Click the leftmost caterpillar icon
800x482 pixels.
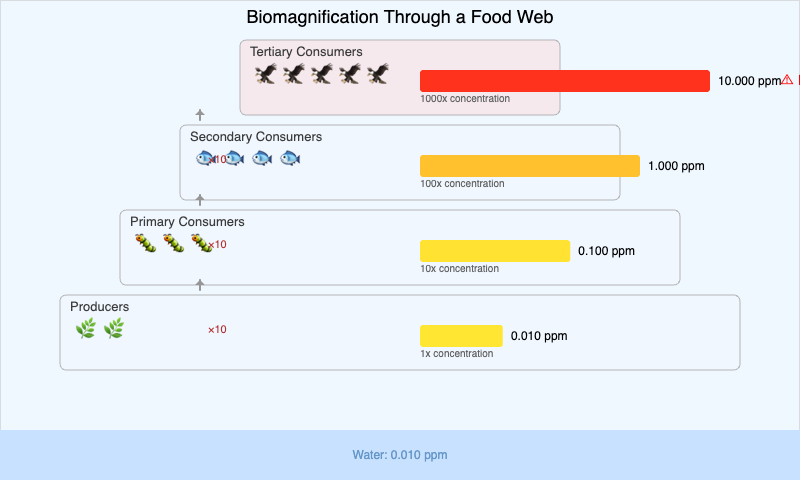pyautogui.click(x=145, y=243)
